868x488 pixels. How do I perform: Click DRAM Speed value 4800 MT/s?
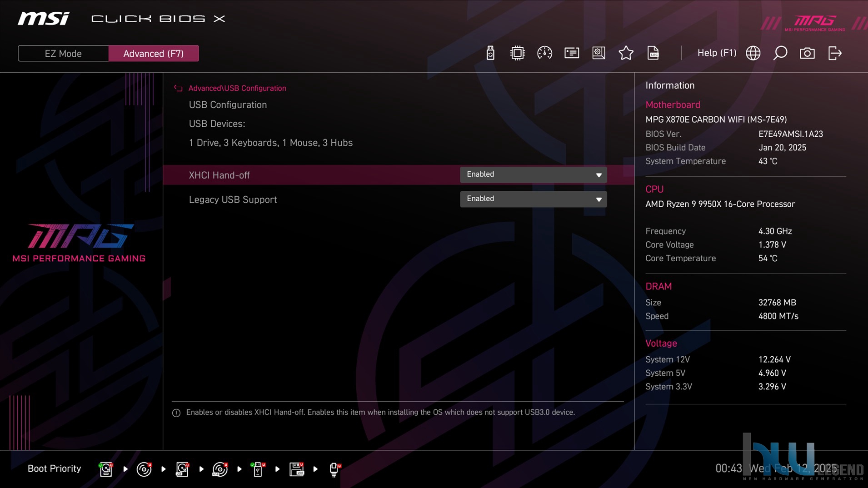[x=778, y=316]
